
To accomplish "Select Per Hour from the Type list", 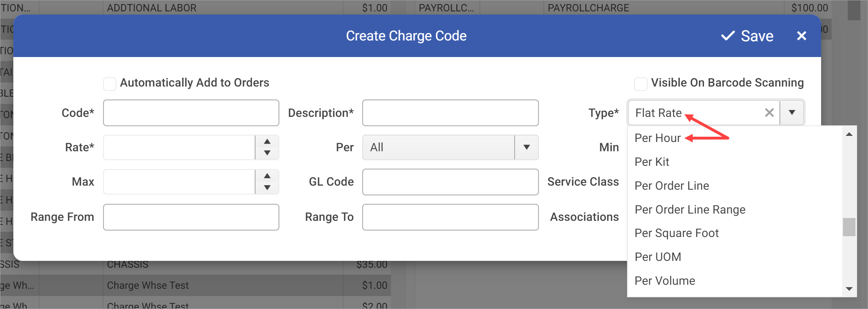I will point(657,138).
